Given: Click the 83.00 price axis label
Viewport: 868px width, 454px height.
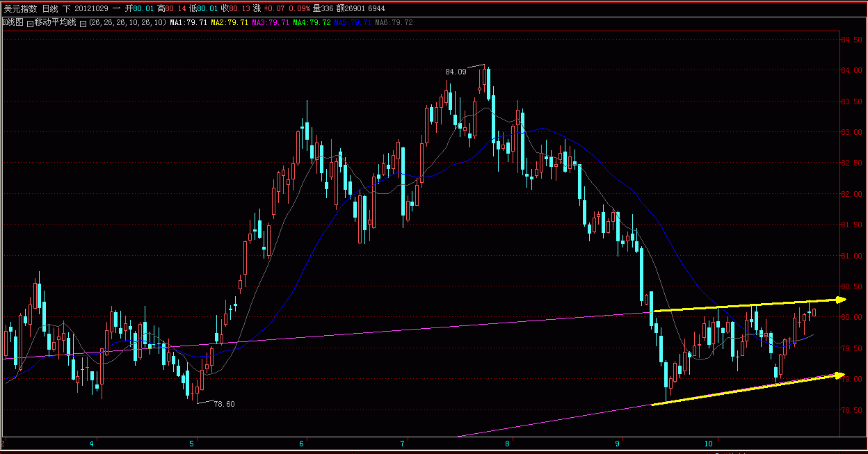Looking at the screenshot, I should (852, 132).
